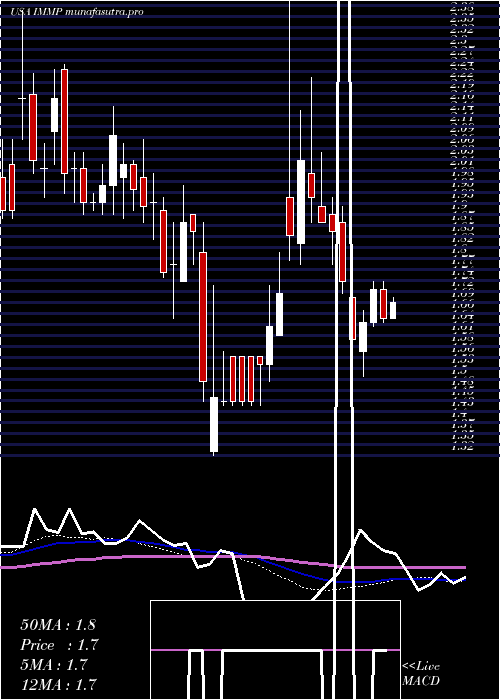Click the '<<Live MACD' label
Screen dimensions: 500x700
coord(421,674)
